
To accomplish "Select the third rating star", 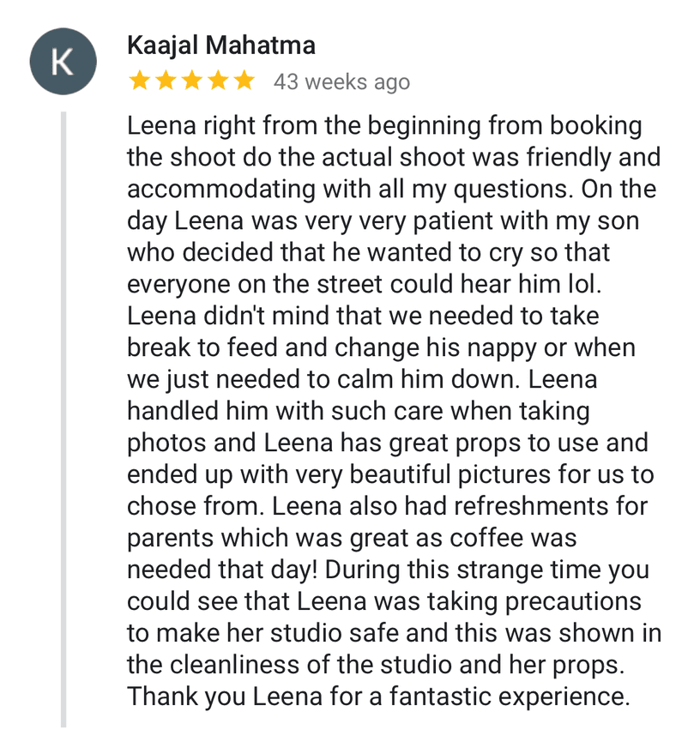I will [x=191, y=81].
